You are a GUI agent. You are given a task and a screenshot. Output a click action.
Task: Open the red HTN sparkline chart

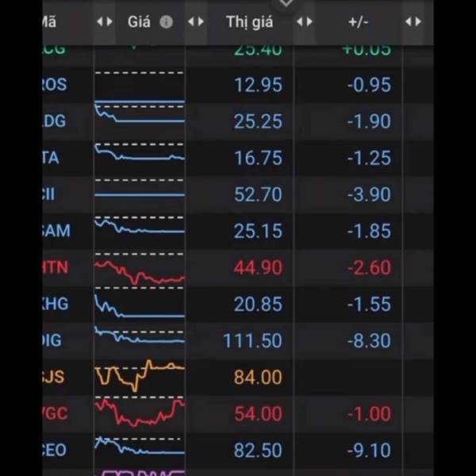coord(139,272)
